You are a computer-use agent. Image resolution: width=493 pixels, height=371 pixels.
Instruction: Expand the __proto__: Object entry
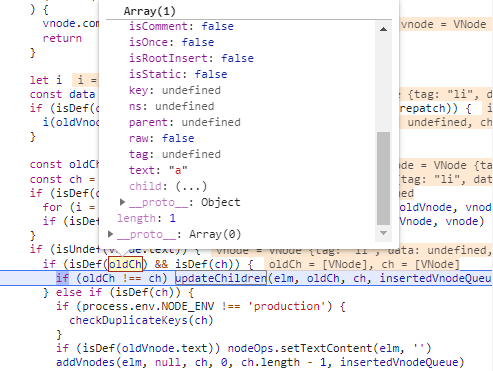click(122, 202)
